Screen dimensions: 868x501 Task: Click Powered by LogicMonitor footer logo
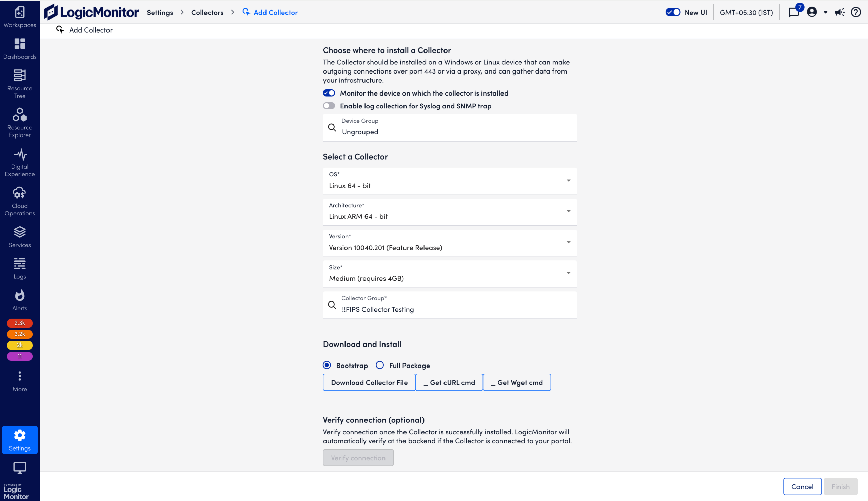click(x=16, y=492)
